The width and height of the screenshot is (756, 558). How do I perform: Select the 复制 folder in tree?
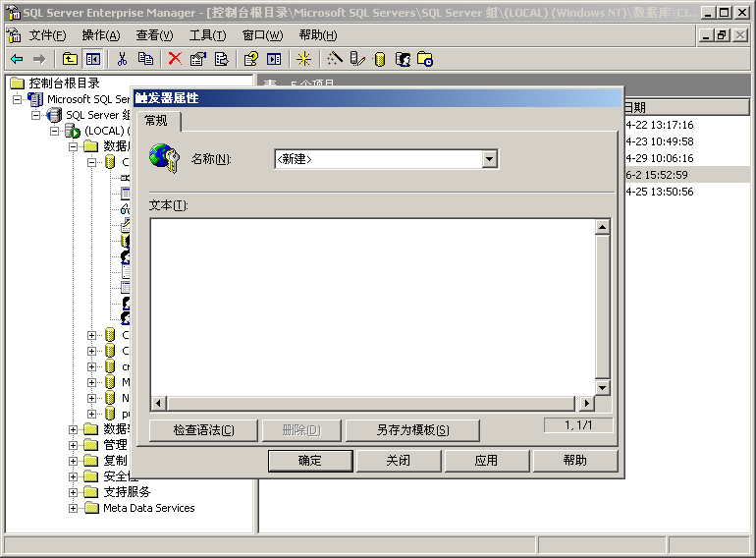coord(115,461)
